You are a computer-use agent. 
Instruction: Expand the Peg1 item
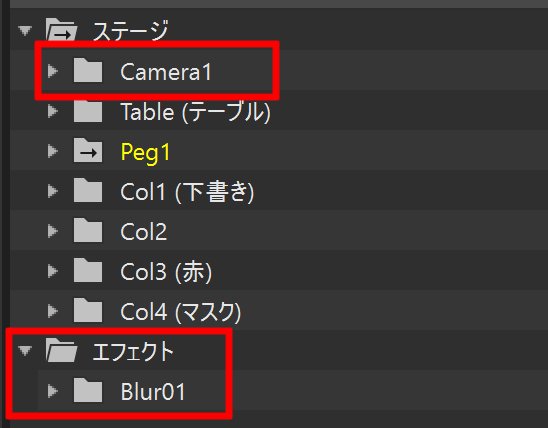(x=53, y=151)
